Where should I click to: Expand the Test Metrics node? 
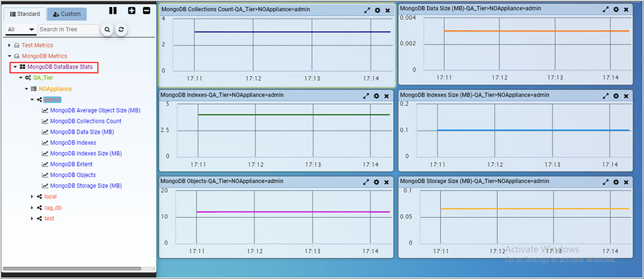[9, 46]
